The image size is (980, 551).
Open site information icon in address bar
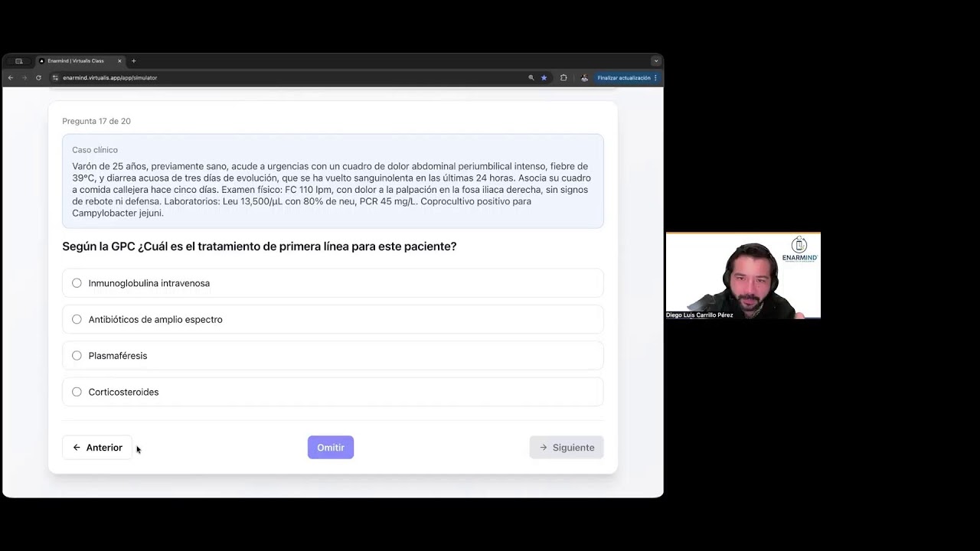pos(55,77)
